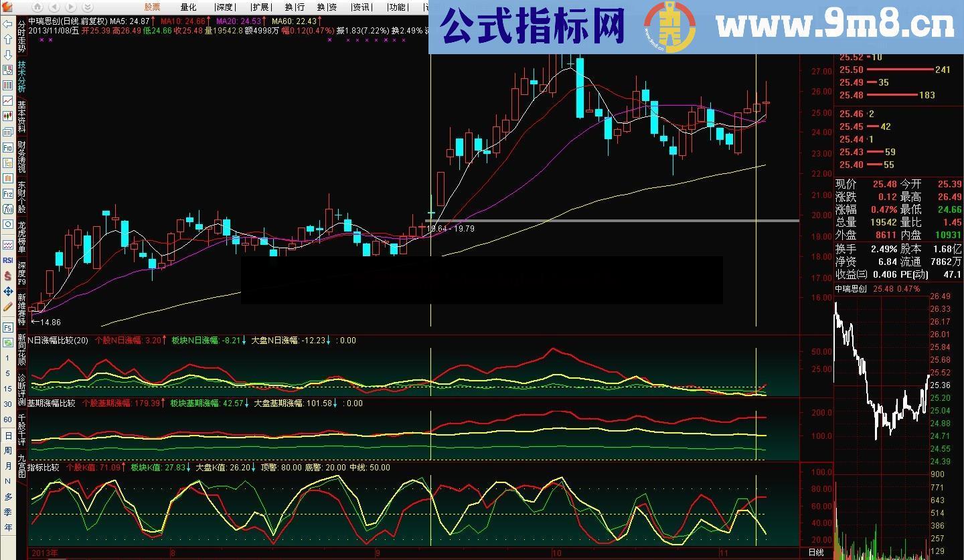Click the 19.64 - 19.79 gap label

click(x=451, y=228)
